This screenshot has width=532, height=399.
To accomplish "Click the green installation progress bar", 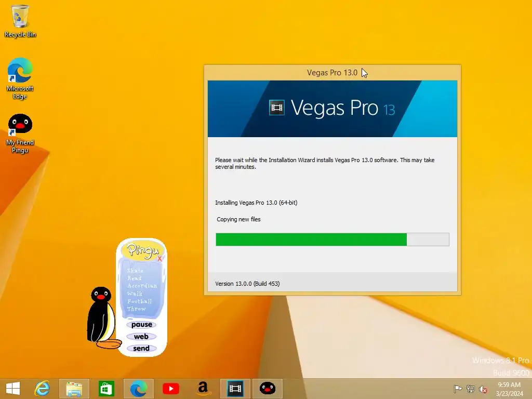I will tap(332, 240).
